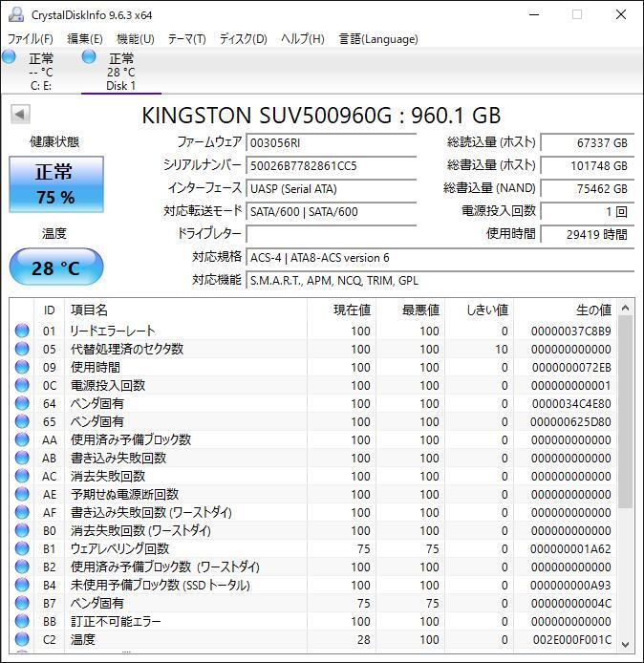Click the serial number field 50026B7782861CC5

(332, 166)
